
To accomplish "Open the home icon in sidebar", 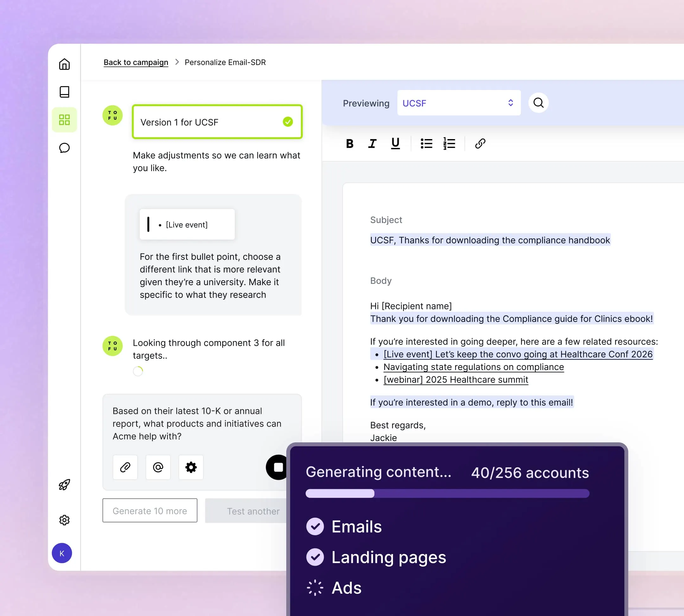I will (x=64, y=64).
